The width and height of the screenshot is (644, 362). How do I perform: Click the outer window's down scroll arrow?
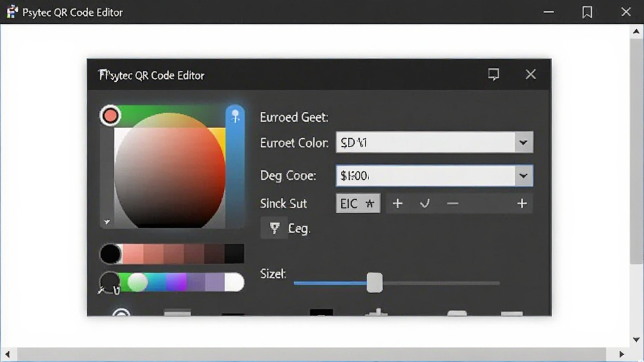636,340
